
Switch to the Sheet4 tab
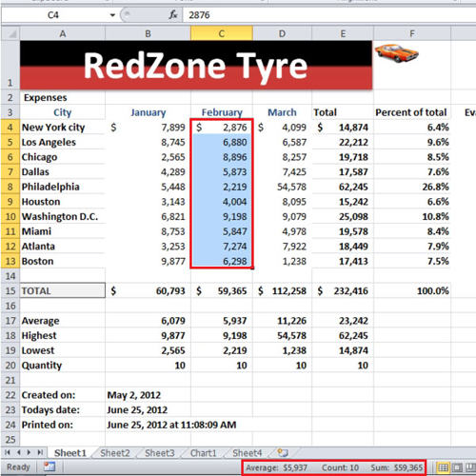248,453
